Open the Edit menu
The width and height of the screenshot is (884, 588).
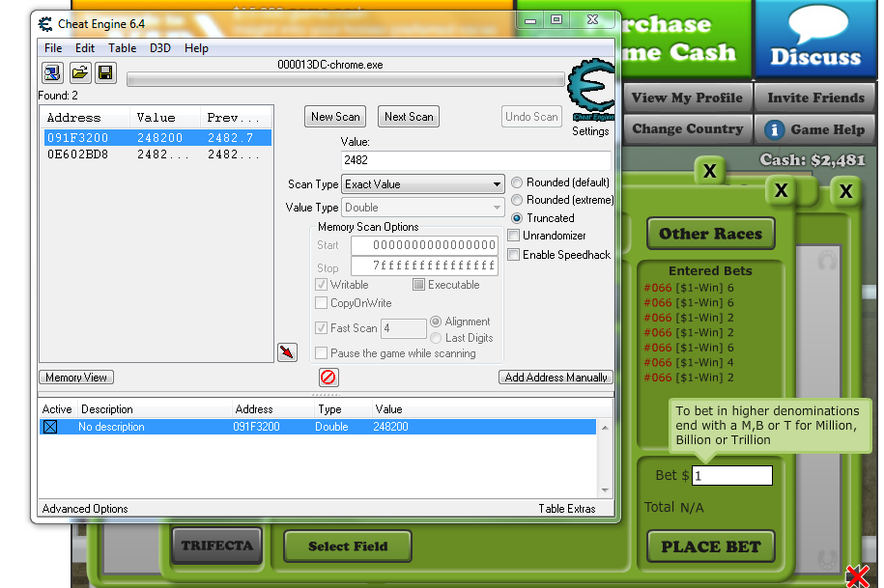click(85, 48)
